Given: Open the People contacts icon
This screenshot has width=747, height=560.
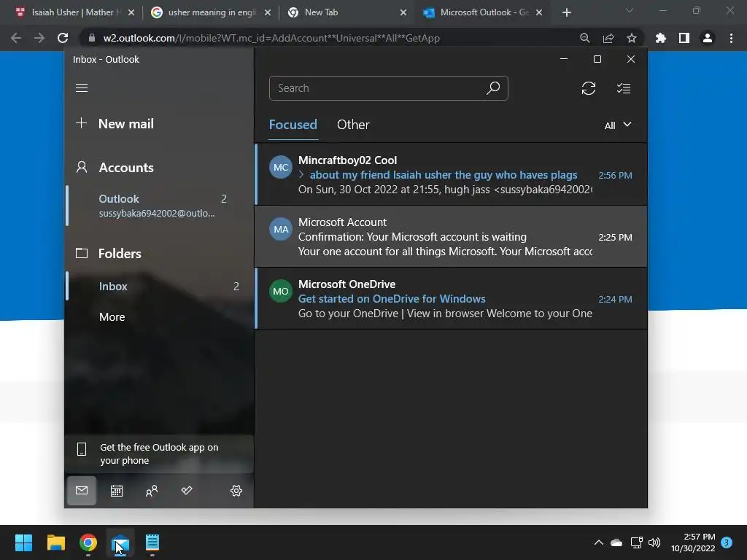Looking at the screenshot, I should click(152, 491).
